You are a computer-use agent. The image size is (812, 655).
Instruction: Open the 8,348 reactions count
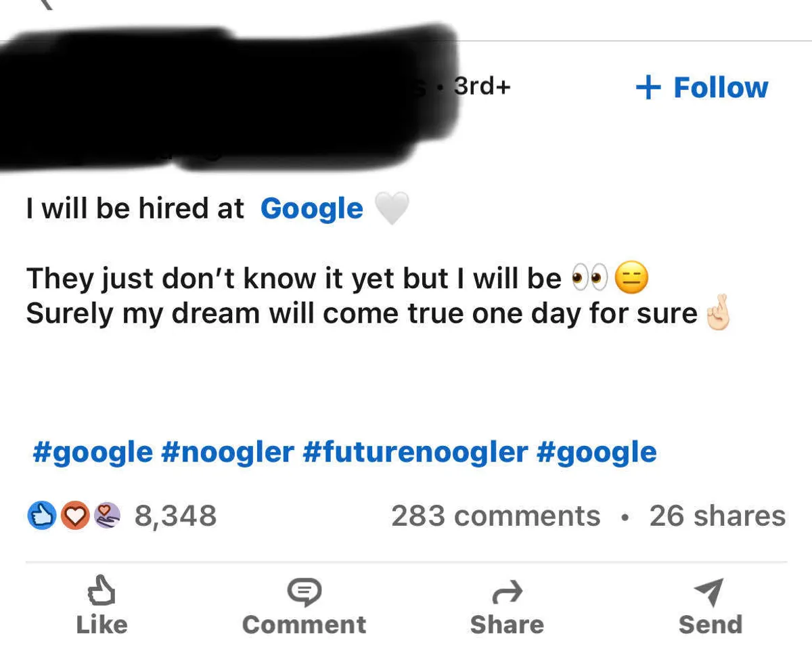175,516
